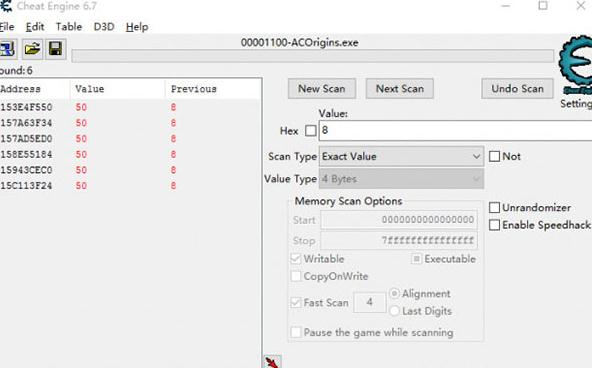The width and height of the screenshot is (592, 368).
Task: Click the Previous column header
Action: pyautogui.click(x=213, y=89)
